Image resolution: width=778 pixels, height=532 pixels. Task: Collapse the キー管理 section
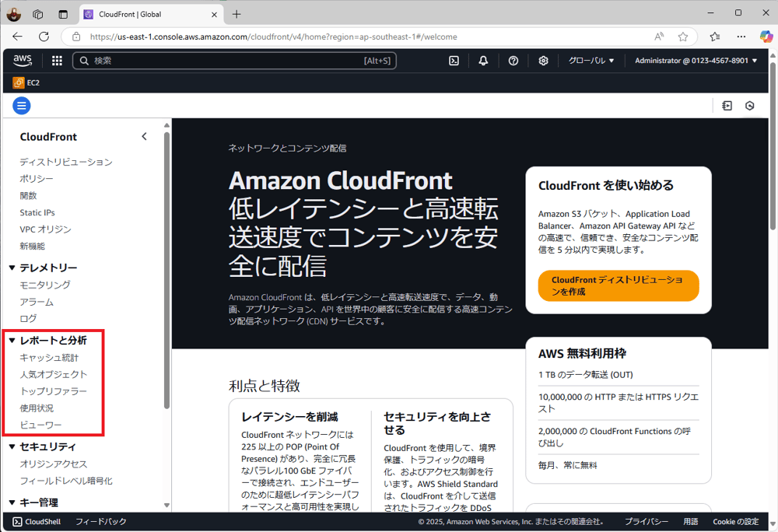[12, 502]
